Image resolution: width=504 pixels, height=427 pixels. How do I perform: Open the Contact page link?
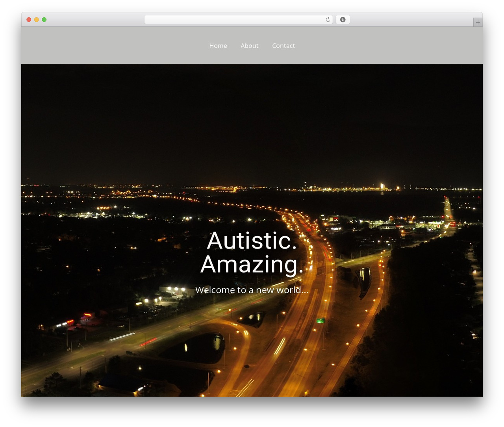283,46
